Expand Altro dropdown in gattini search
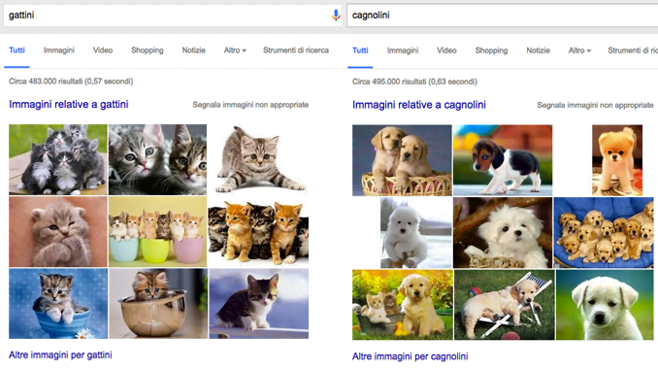Viewport: 658px width, 368px height. tap(235, 50)
